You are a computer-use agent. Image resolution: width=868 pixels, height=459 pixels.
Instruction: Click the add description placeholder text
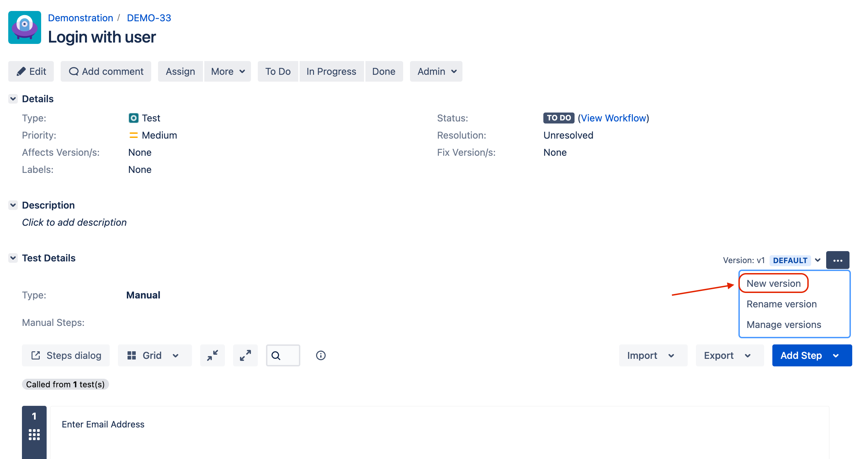tap(74, 222)
